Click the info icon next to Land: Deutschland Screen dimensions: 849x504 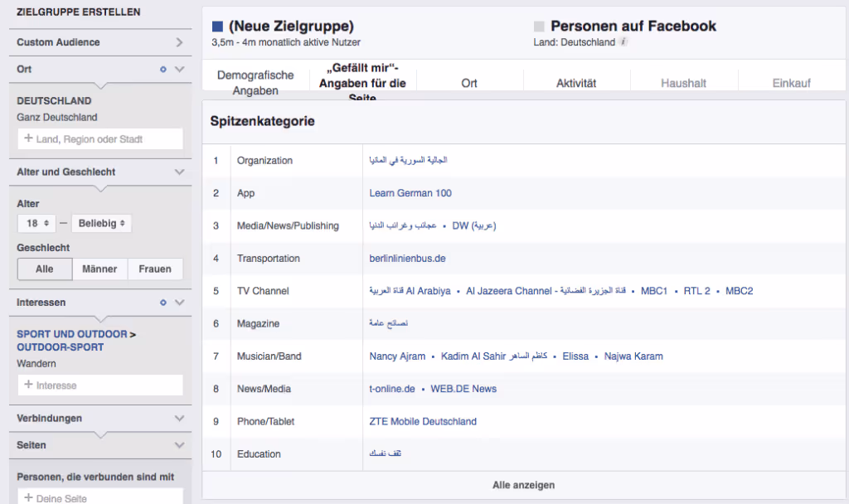coord(623,41)
